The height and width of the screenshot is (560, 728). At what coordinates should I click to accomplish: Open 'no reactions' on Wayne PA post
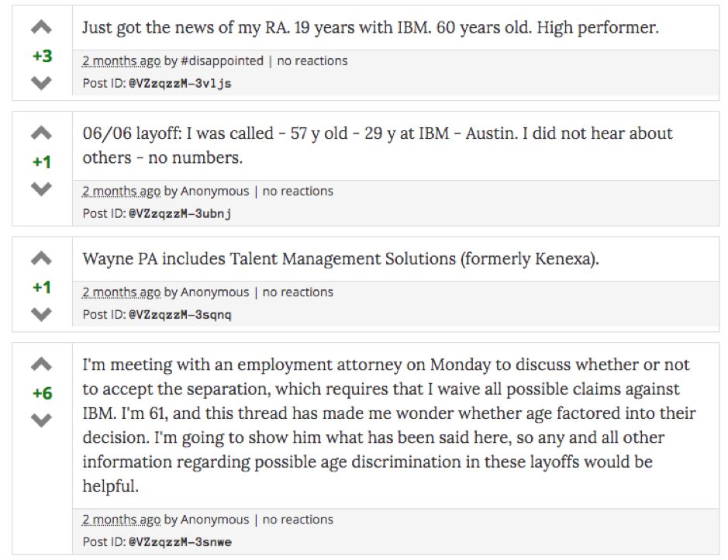point(298,292)
